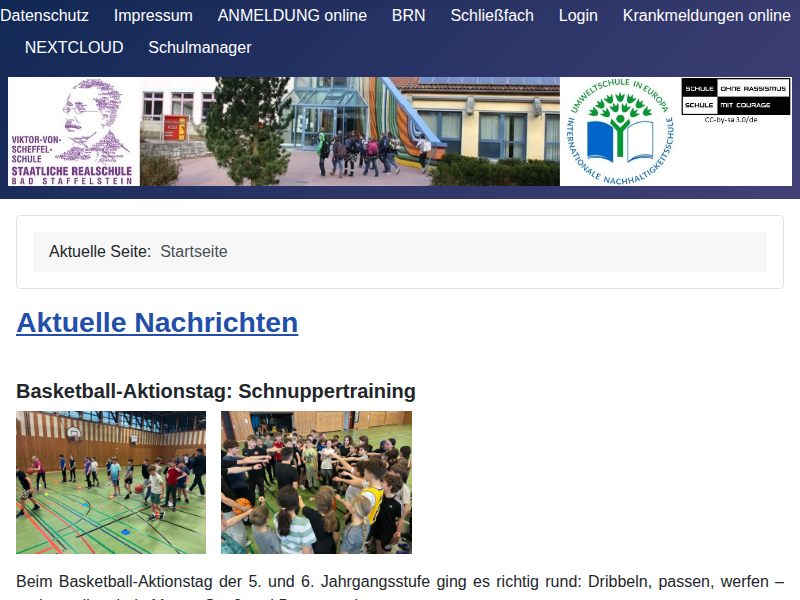Click the Aktuelle Nachrichten heading link

coord(157,322)
